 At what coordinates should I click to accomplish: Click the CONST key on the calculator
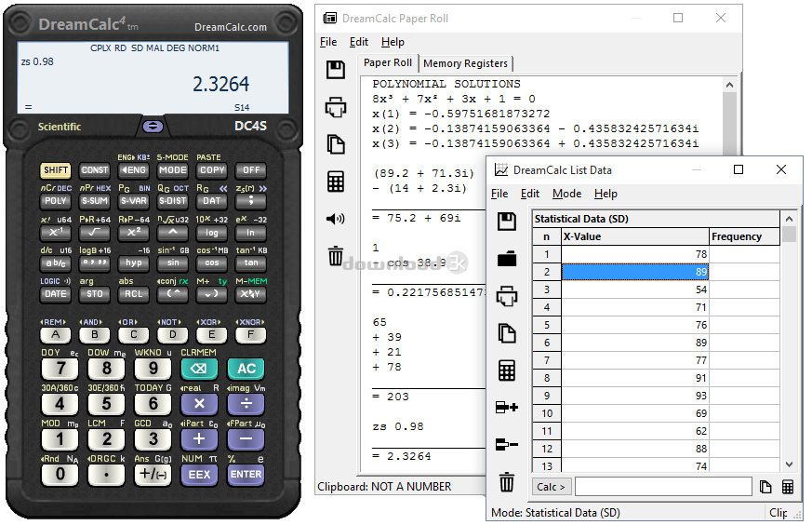94,170
